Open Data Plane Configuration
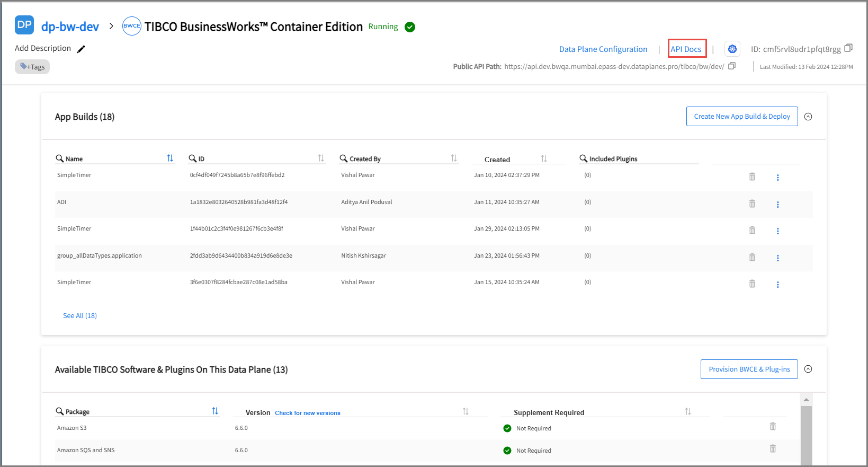Screen dimensions: 868x467 pos(603,49)
